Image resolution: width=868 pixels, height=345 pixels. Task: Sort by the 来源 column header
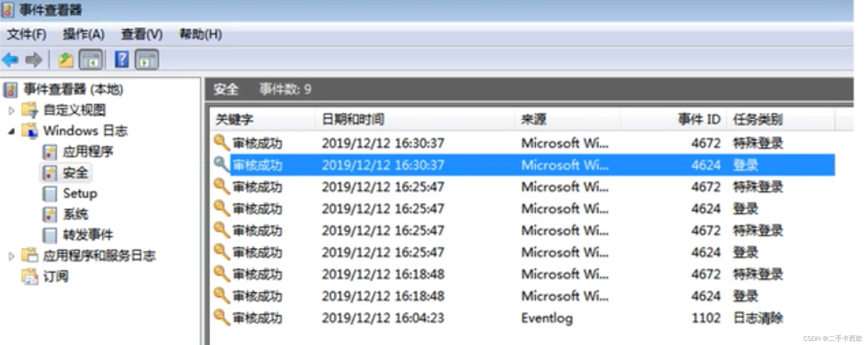pyautogui.click(x=568, y=119)
